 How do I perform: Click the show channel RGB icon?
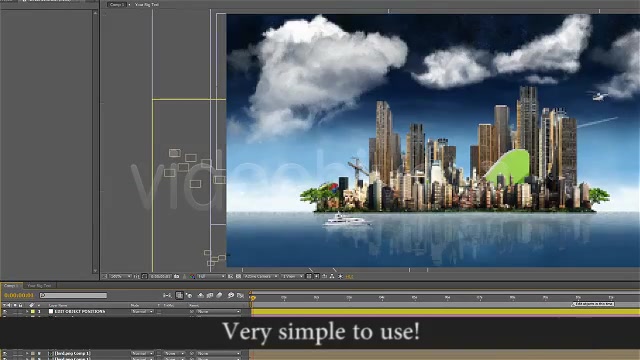point(192,276)
